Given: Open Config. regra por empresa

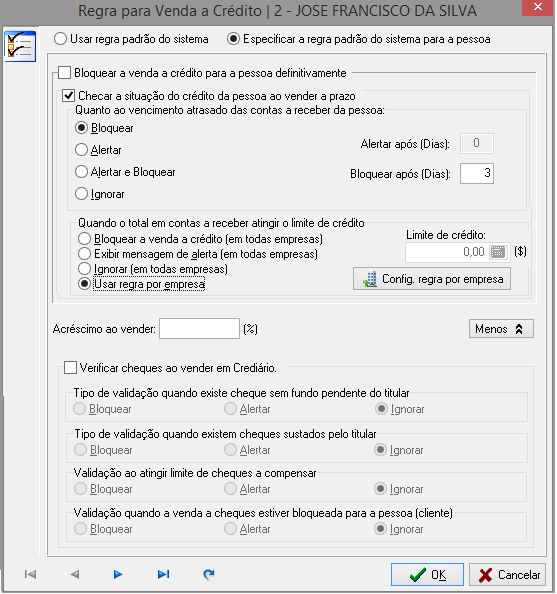Looking at the screenshot, I should (x=432, y=279).
